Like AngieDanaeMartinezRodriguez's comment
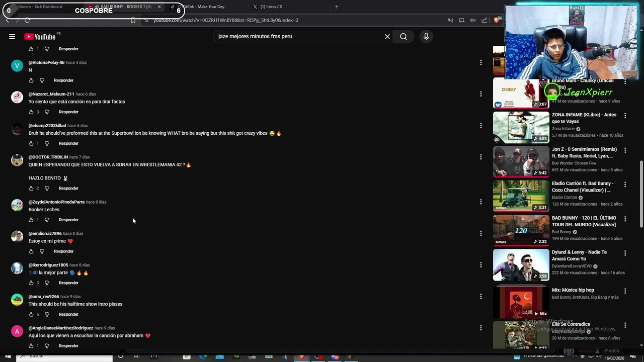 coord(31,346)
